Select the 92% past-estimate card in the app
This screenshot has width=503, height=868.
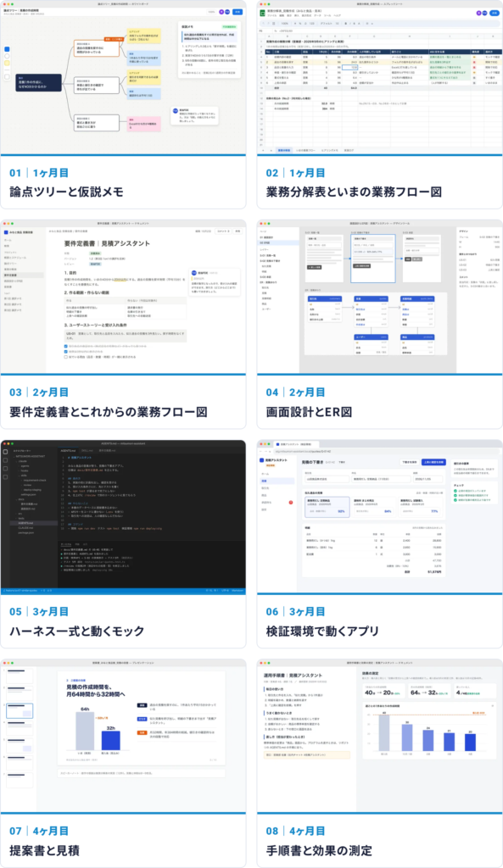(327, 507)
